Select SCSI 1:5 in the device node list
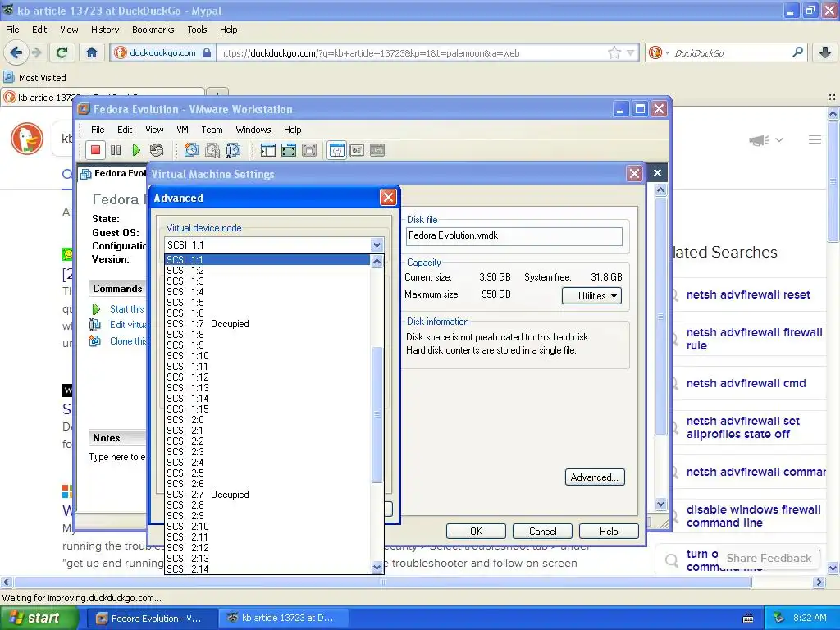This screenshot has height=630, width=840. tap(267, 303)
